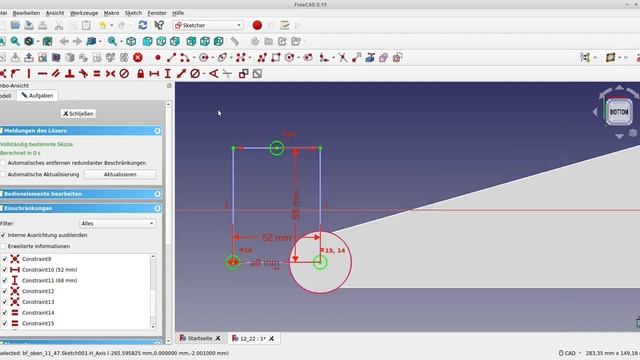Click the Schließen button

[x=78, y=113]
